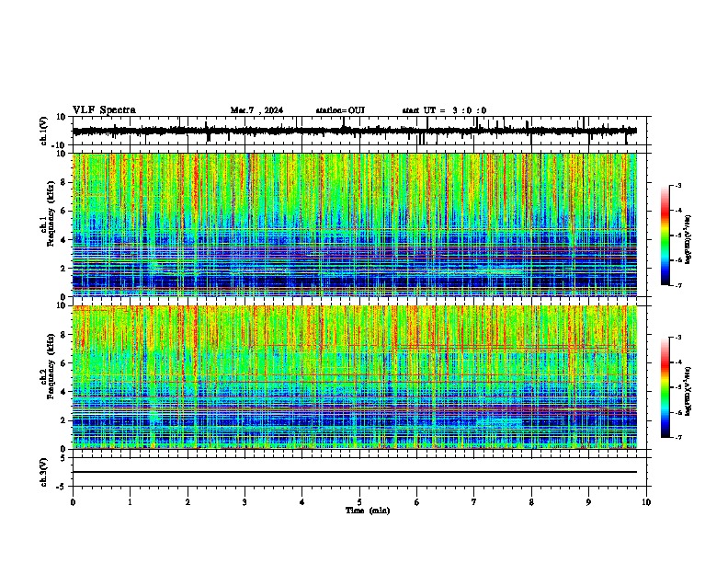
Task: Click time axis tick label "7"
Action: pos(474,502)
